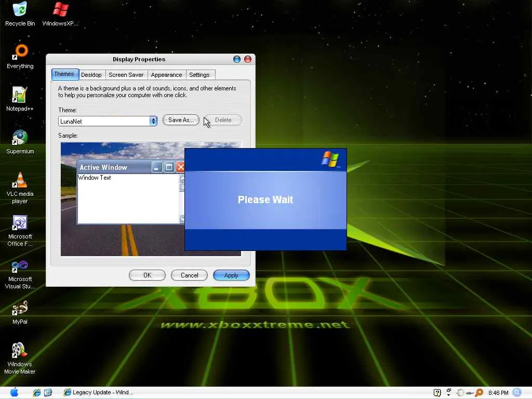Image resolution: width=532 pixels, height=399 pixels.
Task: Launch VLC media player shortcut
Action: point(20,188)
